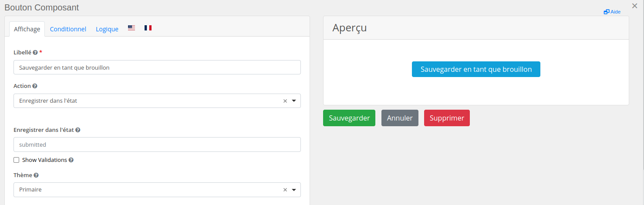Click into the Libellé text field

point(157,67)
